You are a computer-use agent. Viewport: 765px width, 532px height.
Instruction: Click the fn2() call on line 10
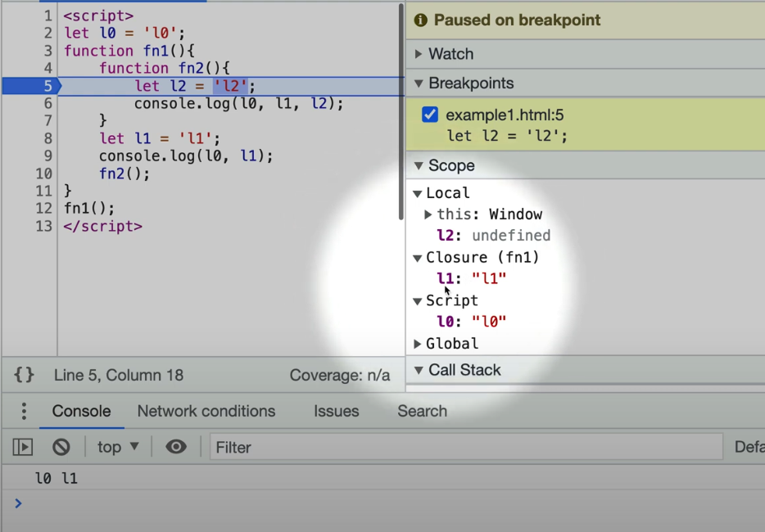[x=124, y=174]
